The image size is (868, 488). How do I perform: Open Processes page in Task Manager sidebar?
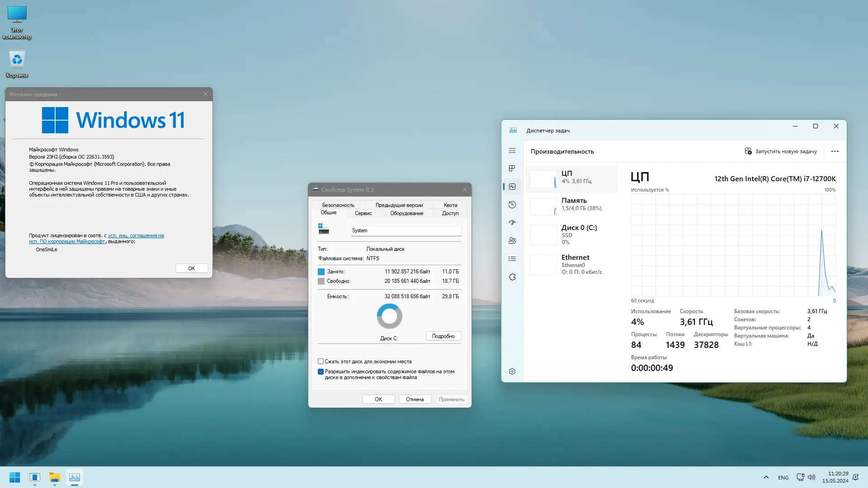point(512,169)
